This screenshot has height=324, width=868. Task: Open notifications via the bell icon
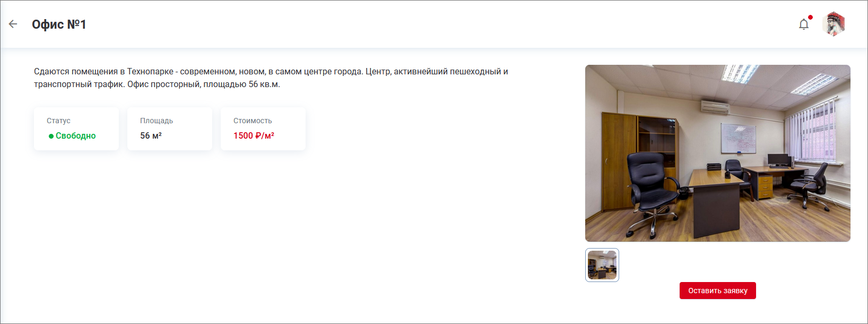804,24
